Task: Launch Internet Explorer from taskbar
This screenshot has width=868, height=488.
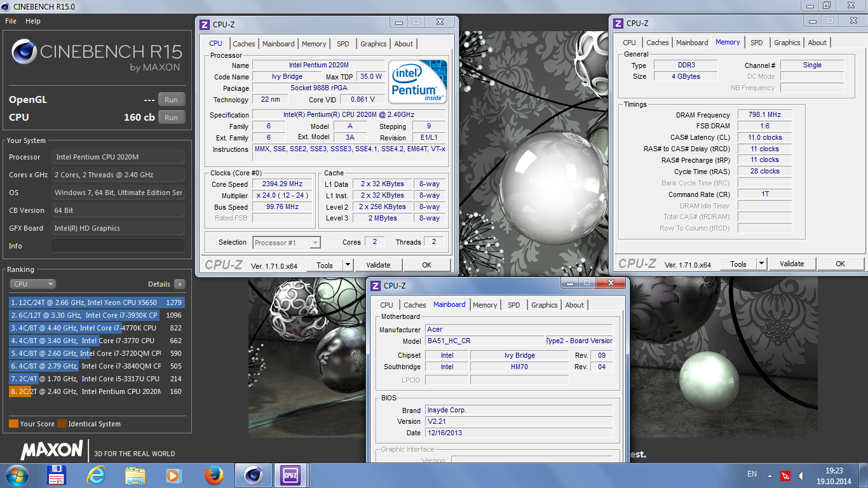Action: 97,475
